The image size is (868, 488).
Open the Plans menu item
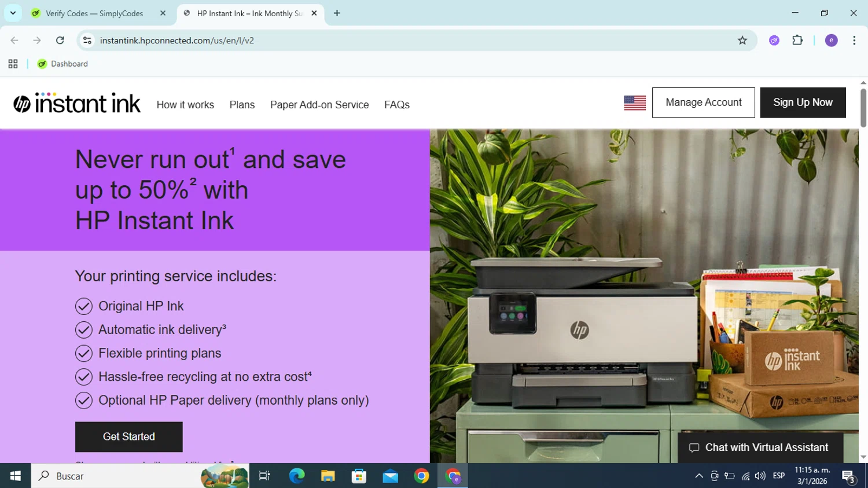pyautogui.click(x=242, y=105)
